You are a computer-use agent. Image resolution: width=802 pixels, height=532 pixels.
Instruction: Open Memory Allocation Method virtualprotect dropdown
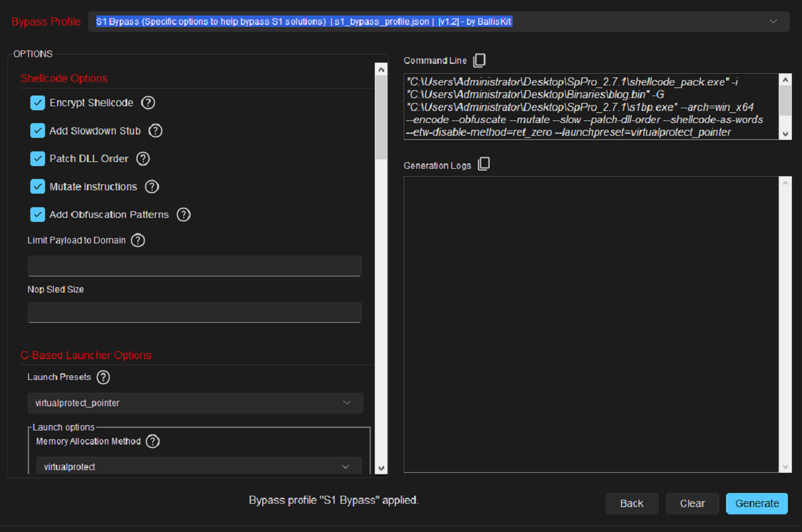pos(199,466)
